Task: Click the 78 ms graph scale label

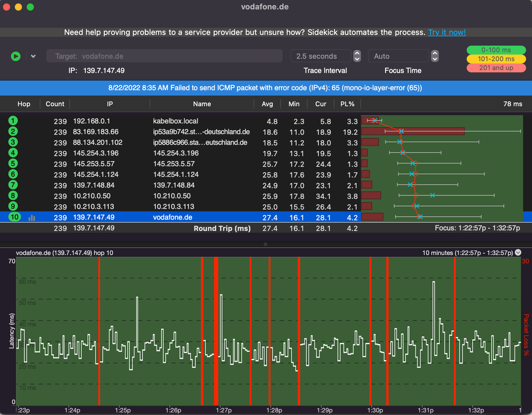Action: point(513,104)
